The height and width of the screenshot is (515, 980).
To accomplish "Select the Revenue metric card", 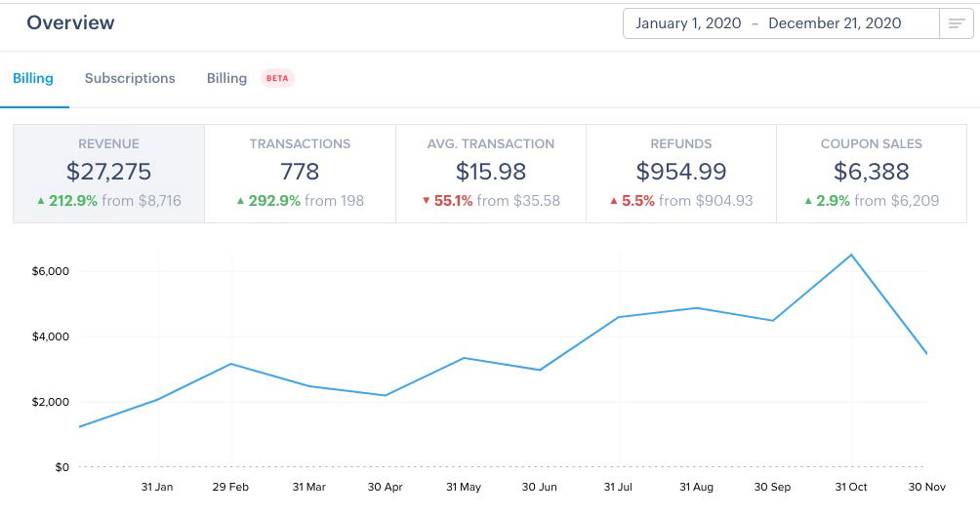I will point(108,173).
